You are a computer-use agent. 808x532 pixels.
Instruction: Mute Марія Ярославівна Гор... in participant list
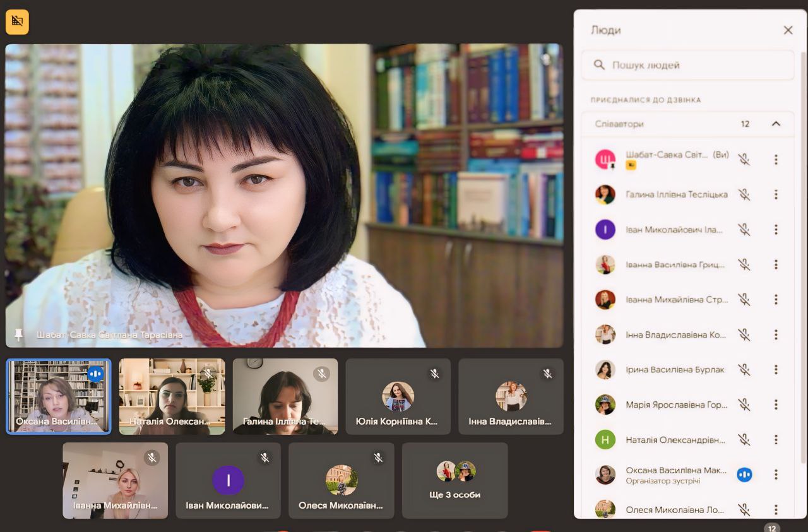pyautogui.click(x=744, y=405)
